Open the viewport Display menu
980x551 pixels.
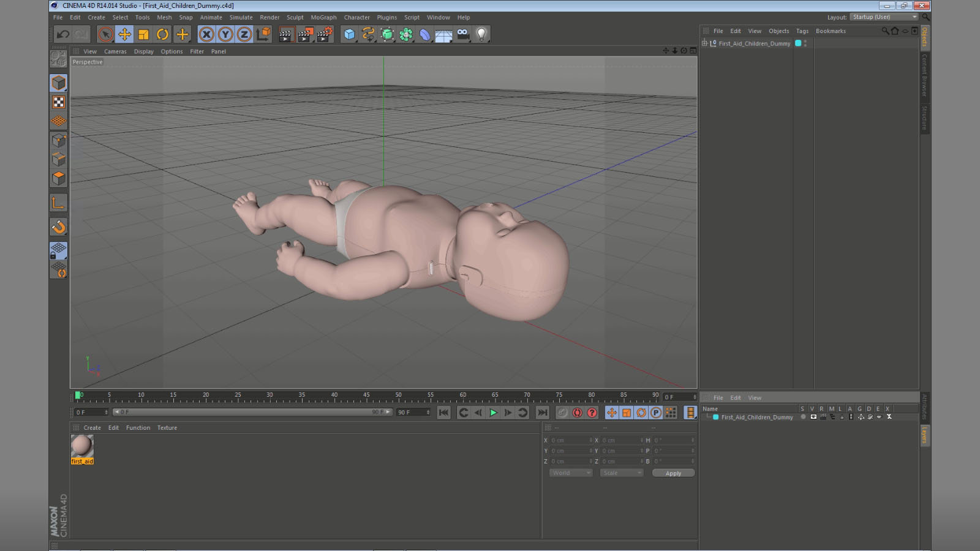point(144,52)
